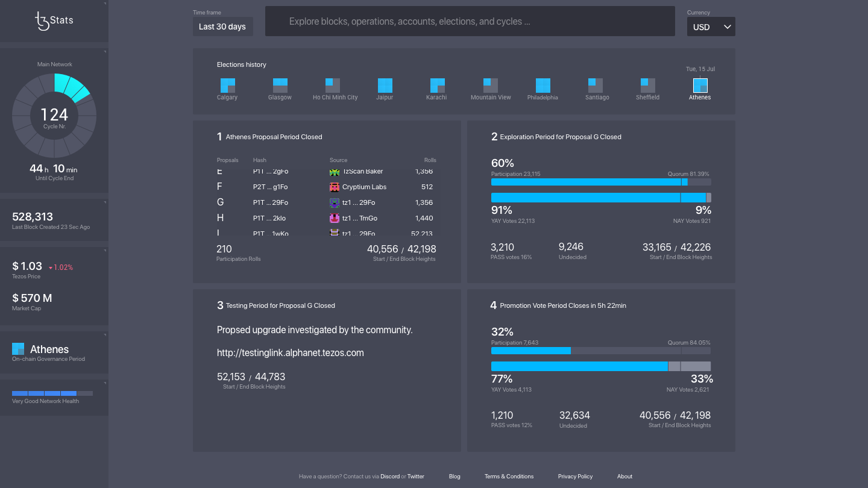The height and width of the screenshot is (488, 868).
Task: Click the Karachi election icon
Action: 436,85
